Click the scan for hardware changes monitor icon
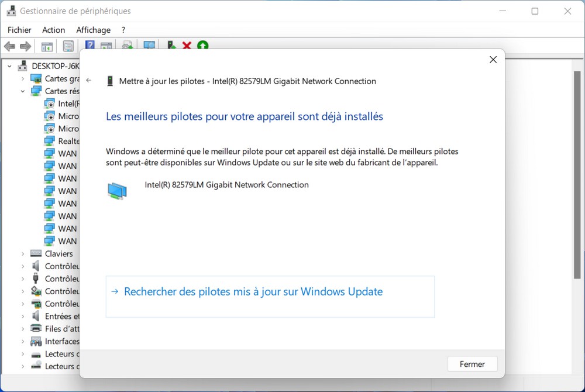The image size is (585, 392). click(x=149, y=46)
